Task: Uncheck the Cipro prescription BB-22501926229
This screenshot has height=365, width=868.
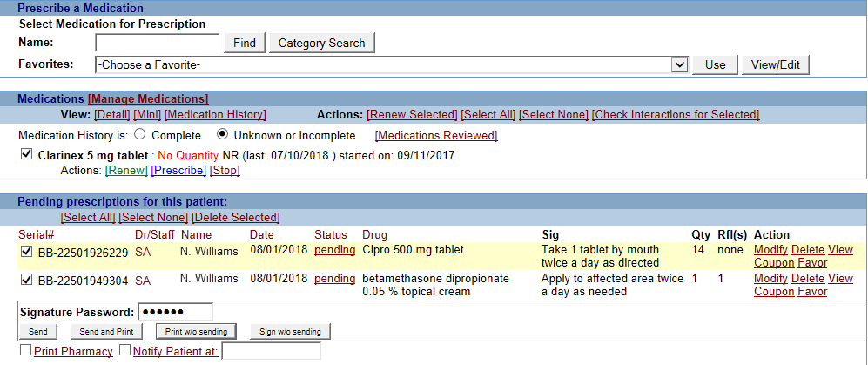Action: (x=26, y=253)
